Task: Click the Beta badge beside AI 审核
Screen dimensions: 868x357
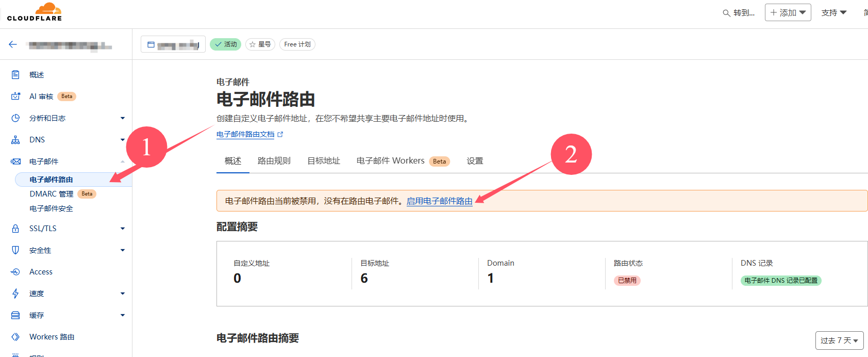Action: click(x=67, y=96)
